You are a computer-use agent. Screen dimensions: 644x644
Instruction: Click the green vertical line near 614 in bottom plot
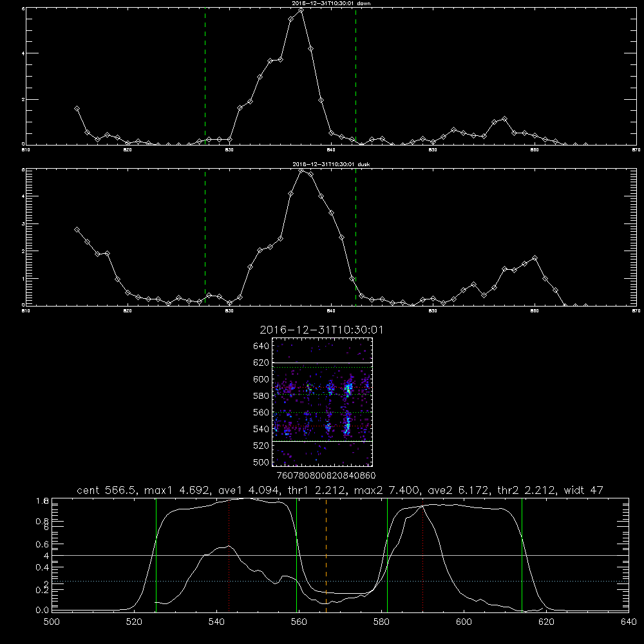pos(522,555)
